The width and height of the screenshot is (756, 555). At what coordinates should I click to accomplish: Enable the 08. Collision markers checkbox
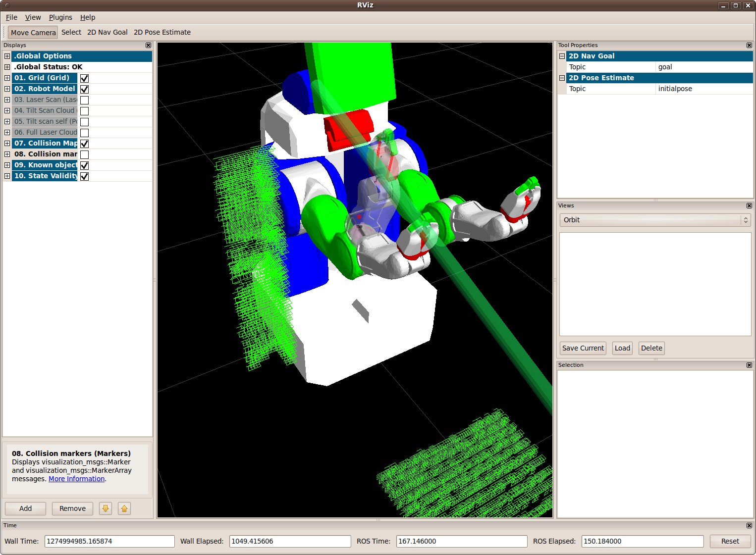coord(85,154)
